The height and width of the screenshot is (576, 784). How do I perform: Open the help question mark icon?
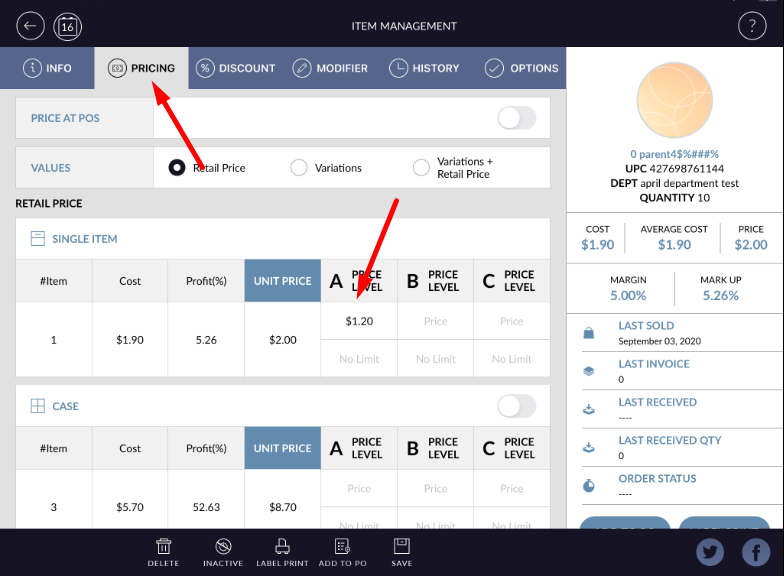click(x=751, y=26)
